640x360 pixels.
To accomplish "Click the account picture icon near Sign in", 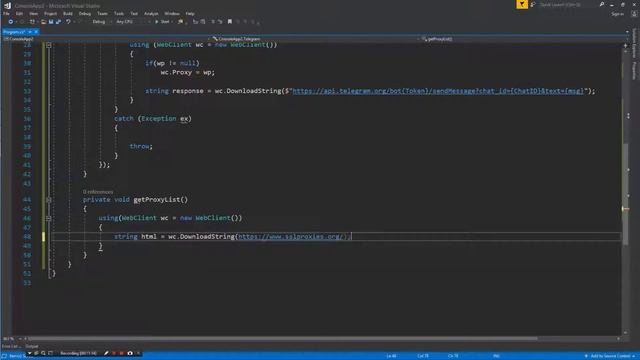I will (634, 14).
